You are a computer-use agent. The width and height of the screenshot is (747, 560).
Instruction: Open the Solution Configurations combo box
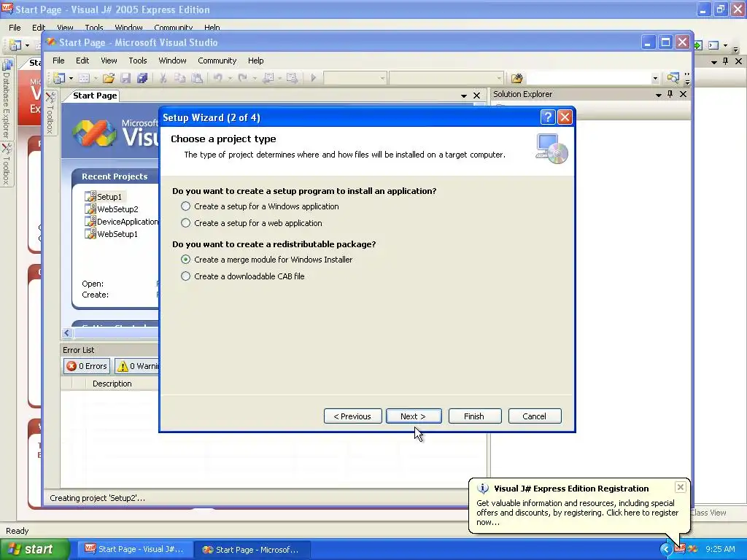(x=355, y=78)
